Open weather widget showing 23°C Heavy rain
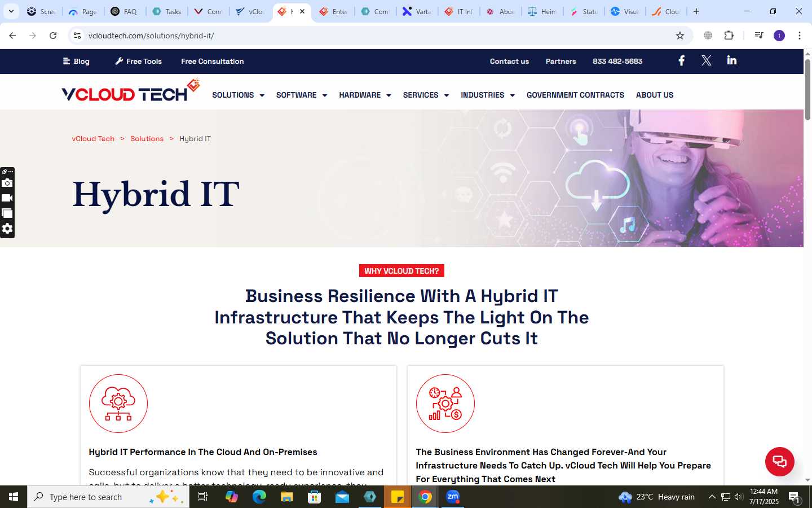812x508 pixels. 656,497
